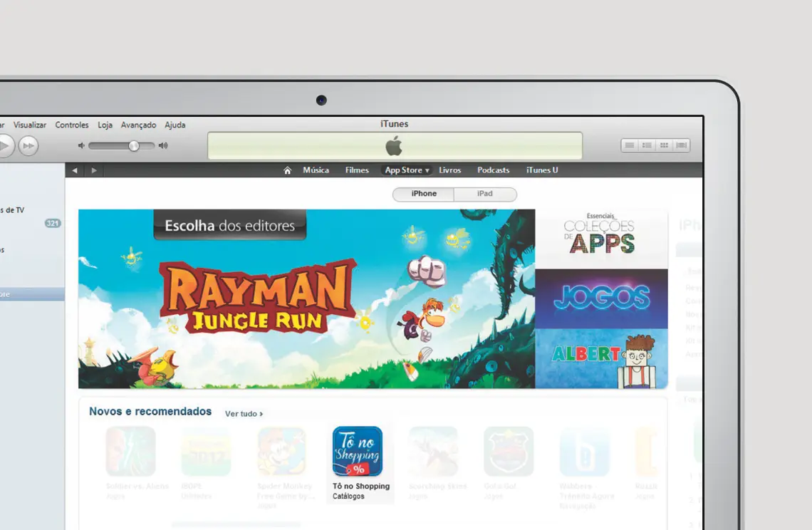This screenshot has height=530, width=812.
Task: Click the Play button
Action: point(4,146)
